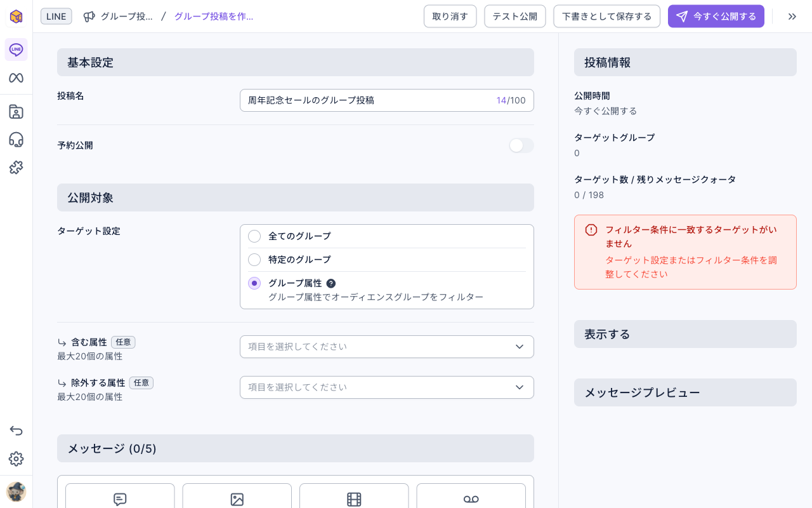Screen dimensions: 812x508
Task: Save draft with 下書きとして保存する
Action: point(607,17)
